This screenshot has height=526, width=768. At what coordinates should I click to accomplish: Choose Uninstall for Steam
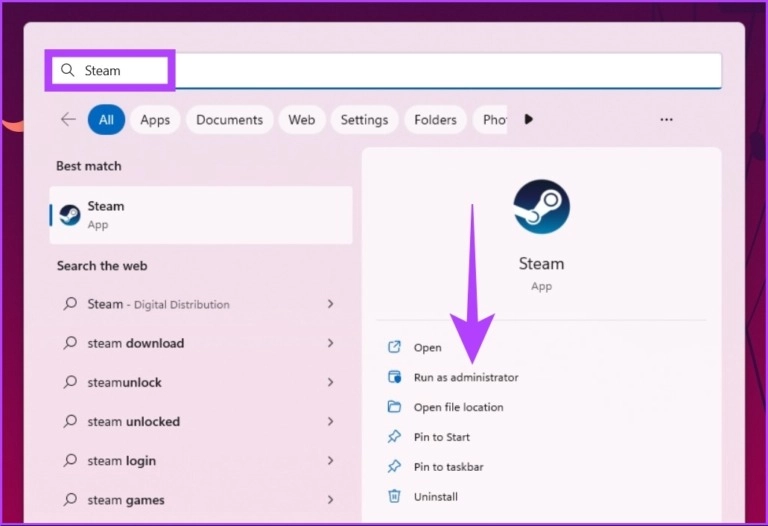436,497
